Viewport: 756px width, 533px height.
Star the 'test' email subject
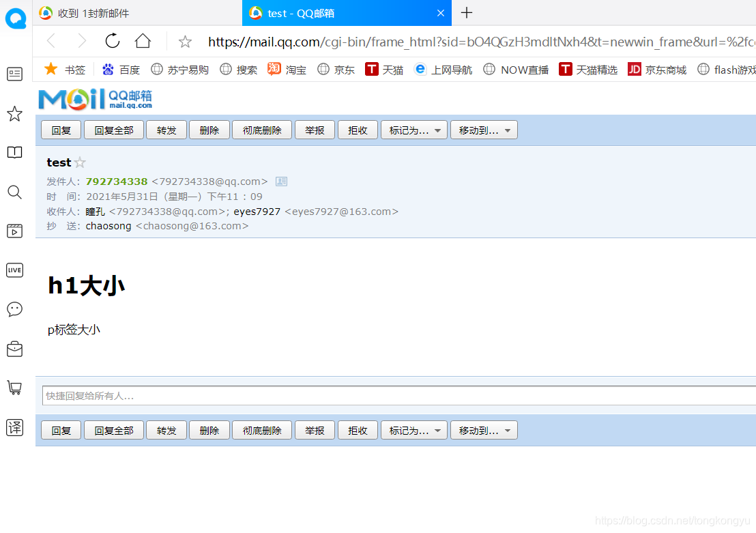[80, 162]
